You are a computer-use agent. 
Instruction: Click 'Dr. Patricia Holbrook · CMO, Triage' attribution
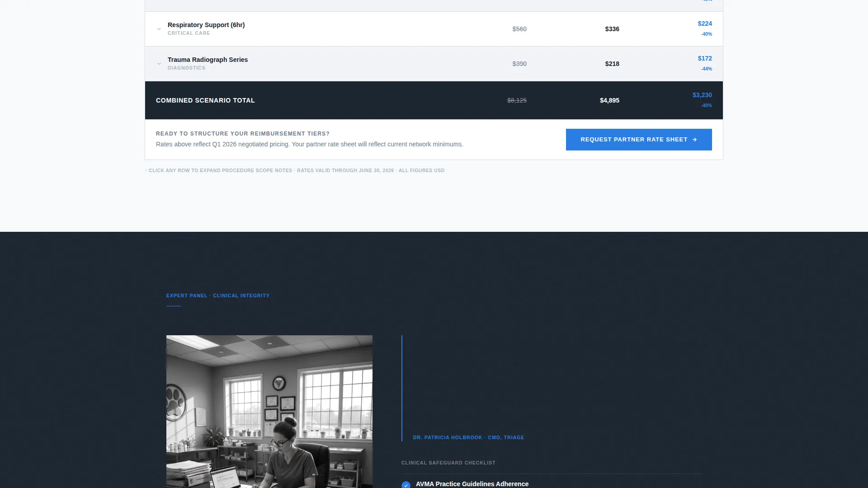coord(468,437)
